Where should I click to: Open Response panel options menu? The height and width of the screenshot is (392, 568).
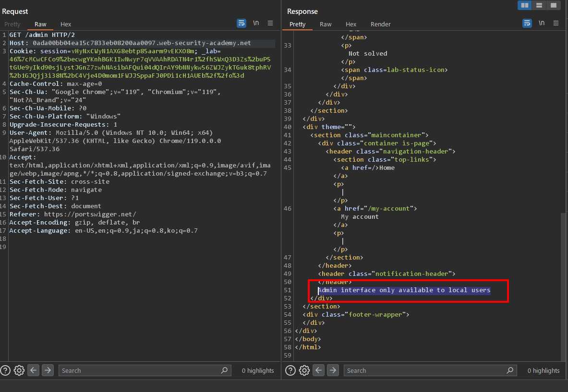pyautogui.click(x=556, y=23)
